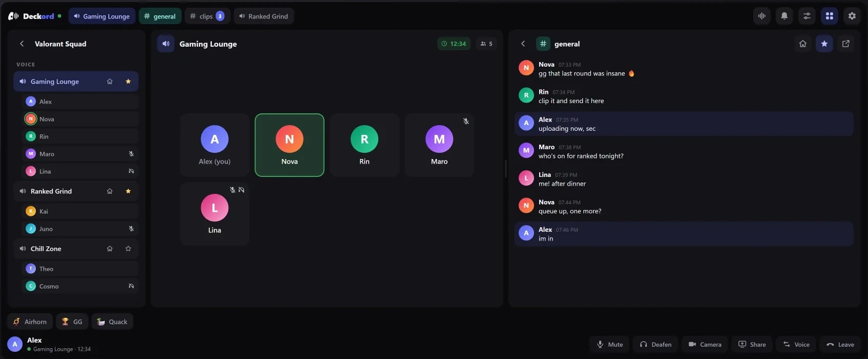Image resolution: width=868 pixels, height=359 pixels.
Task: Select Theo in Chill Zone list
Action: coord(80,269)
